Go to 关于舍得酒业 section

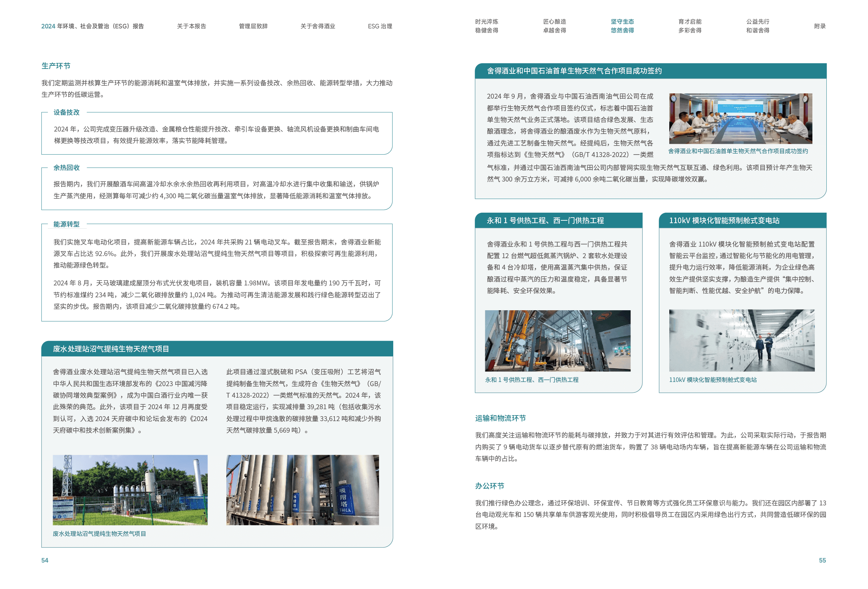click(317, 26)
